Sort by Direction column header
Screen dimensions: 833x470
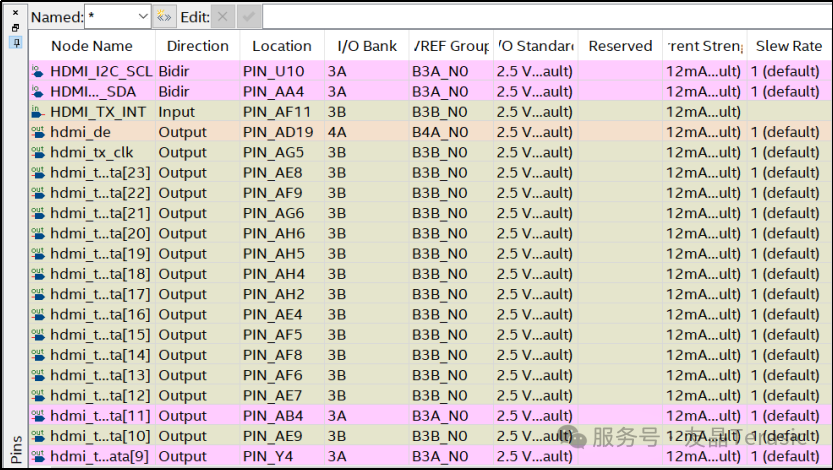point(198,46)
